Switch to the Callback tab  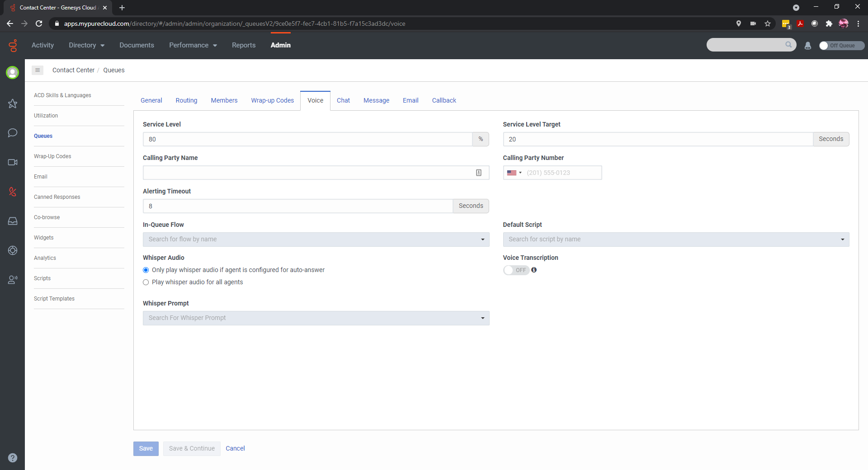point(443,100)
